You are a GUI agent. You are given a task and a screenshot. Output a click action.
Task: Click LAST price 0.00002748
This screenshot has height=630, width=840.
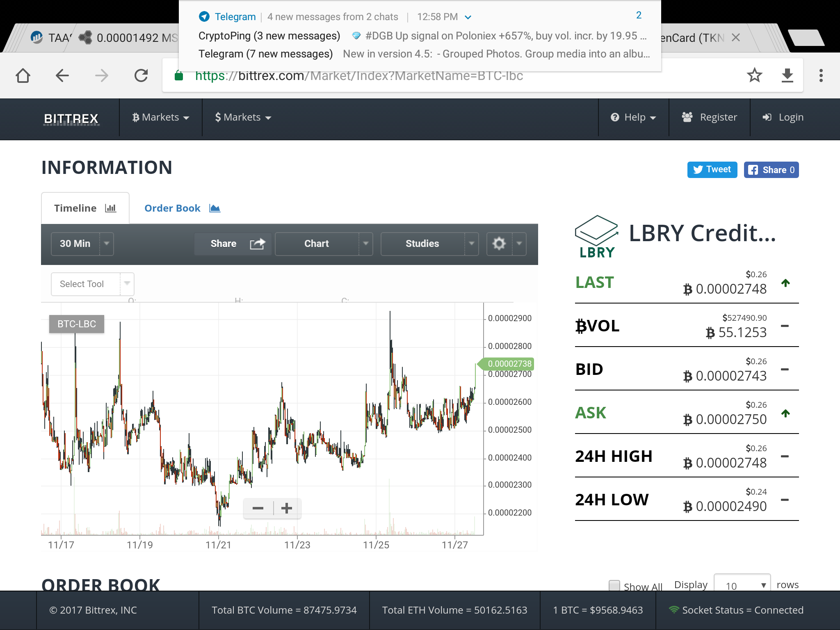pos(725,289)
